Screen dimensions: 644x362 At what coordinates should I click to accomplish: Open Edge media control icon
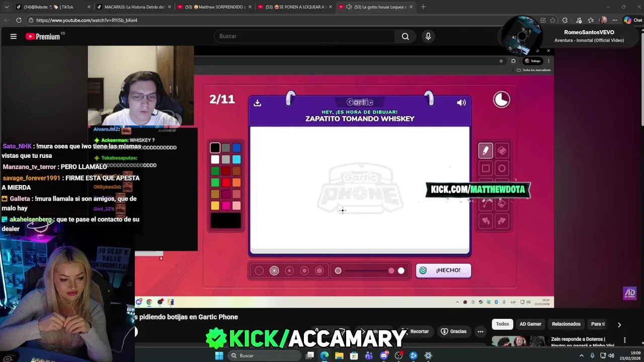click(579, 20)
